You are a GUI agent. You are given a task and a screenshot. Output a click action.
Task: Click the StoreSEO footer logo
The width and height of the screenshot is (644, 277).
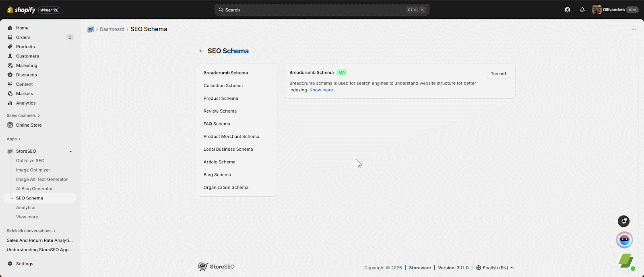pos(216,267)
